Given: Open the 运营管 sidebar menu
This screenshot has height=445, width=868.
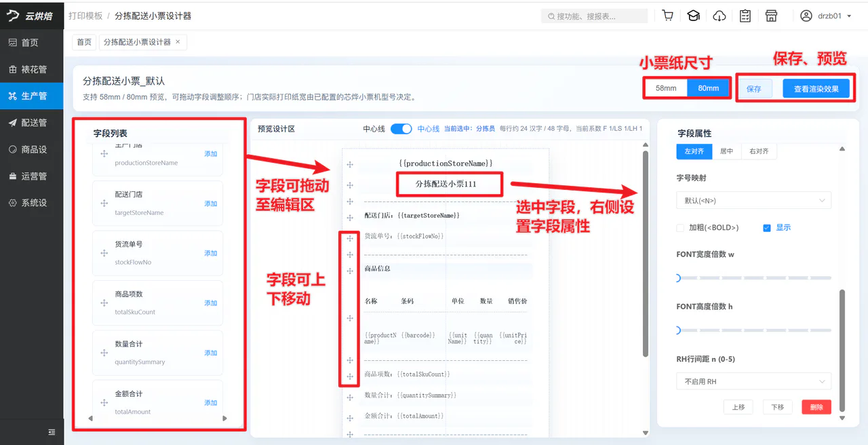Looking at the screenshot, I should [32, 176].
